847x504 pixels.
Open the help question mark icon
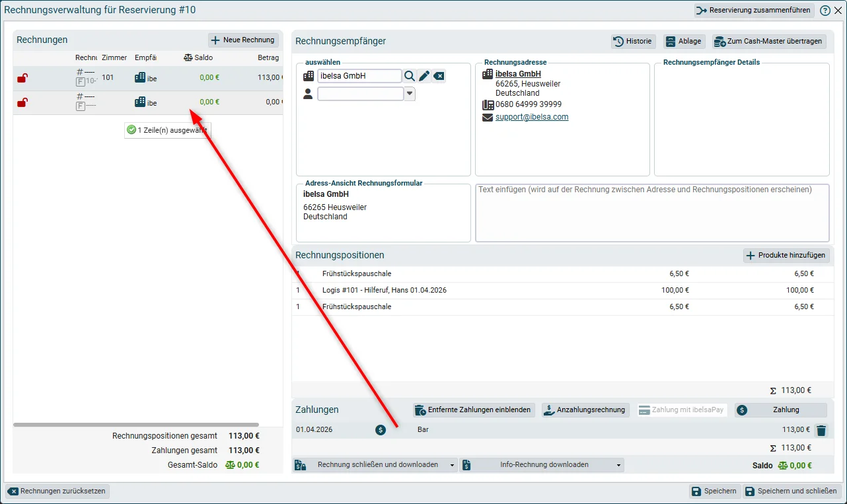(x=825, y=11)
